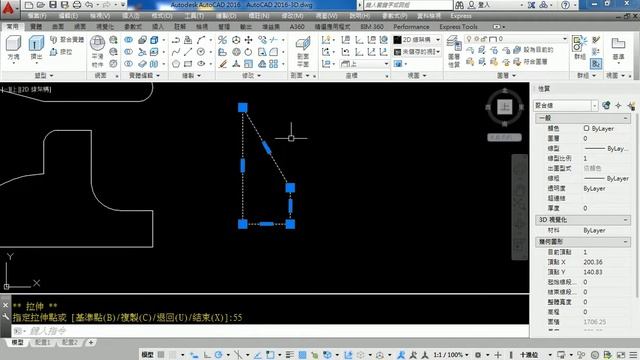
Task: Toggle model space (模型) button in status bar
Action: tap(147, 355)
